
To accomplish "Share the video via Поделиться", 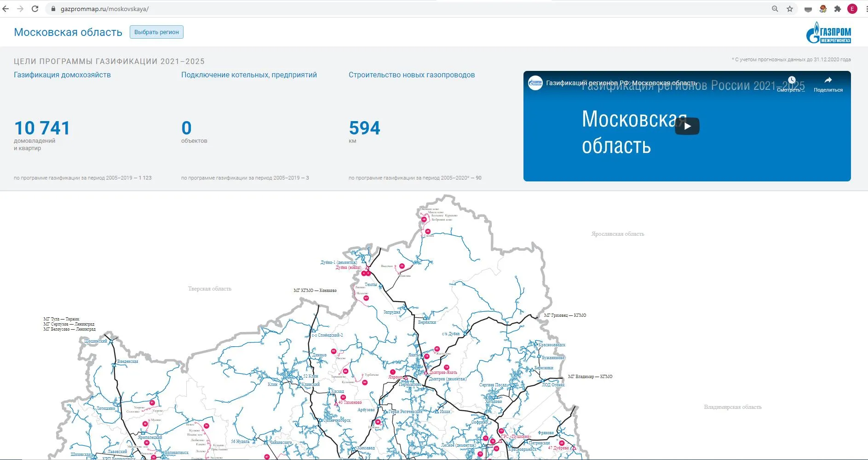I will 828,84.
